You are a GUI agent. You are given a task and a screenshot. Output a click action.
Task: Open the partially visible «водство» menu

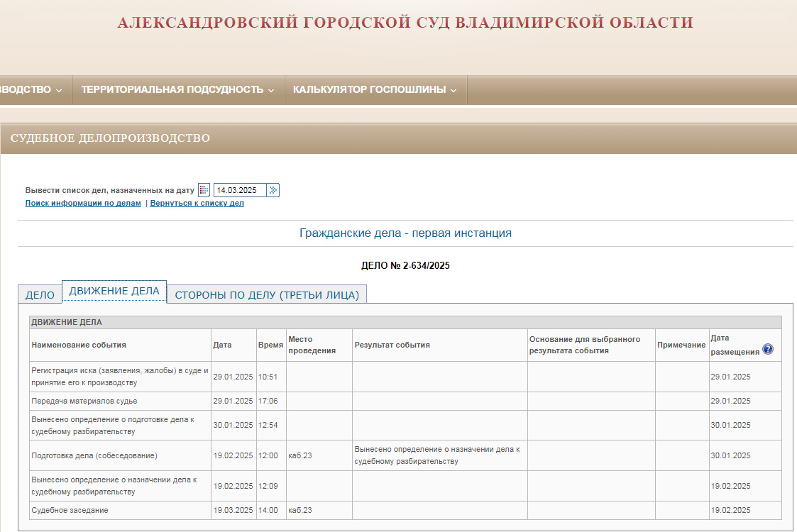coord(31,89)
